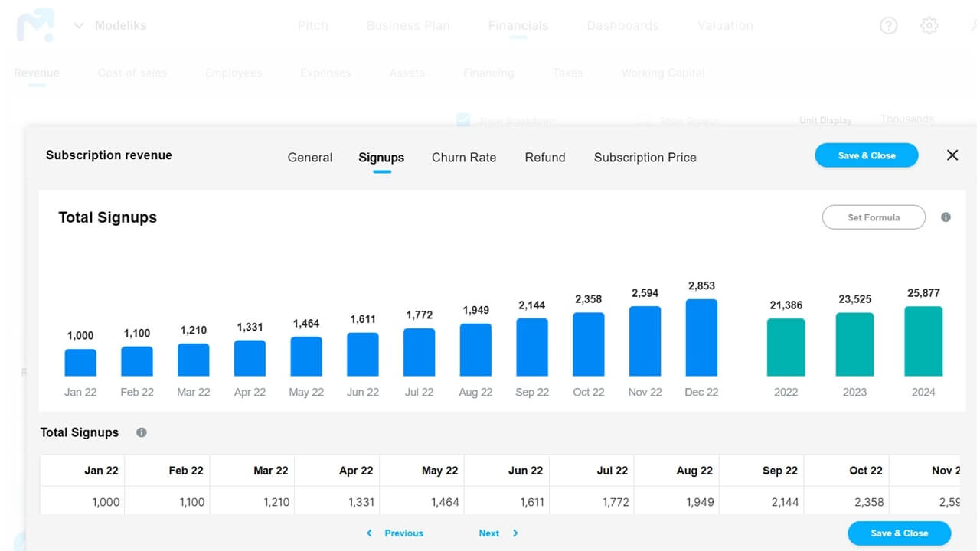
Task: Open the Refund tab
Action: tap(545, 158)
